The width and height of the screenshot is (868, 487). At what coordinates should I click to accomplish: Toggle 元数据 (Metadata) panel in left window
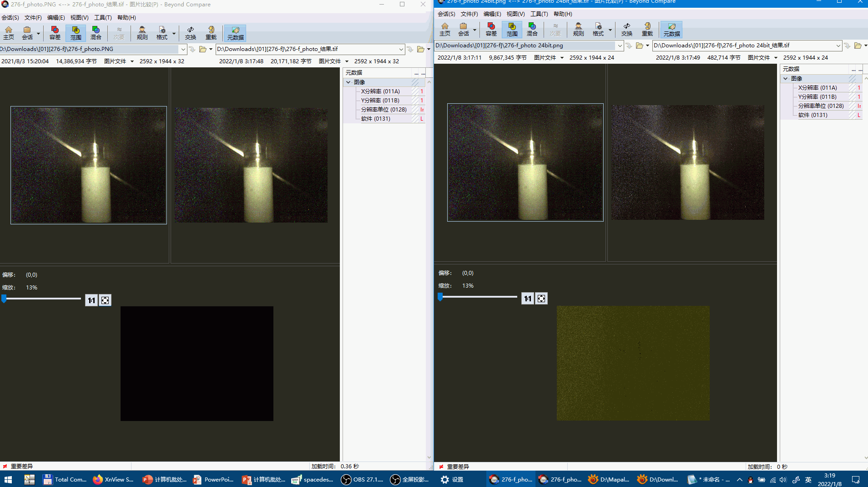click(235, 33)
